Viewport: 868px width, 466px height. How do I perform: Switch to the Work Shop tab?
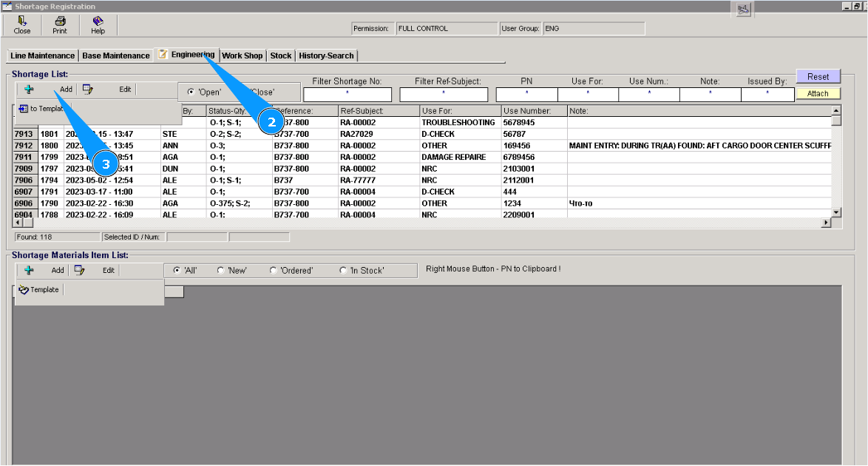243,55
